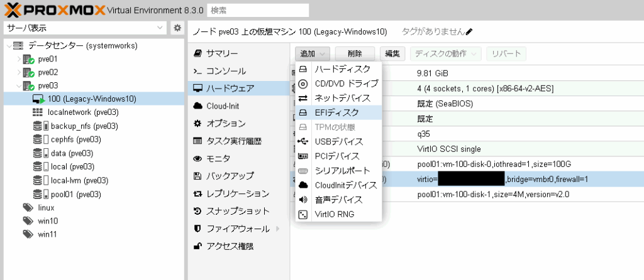This screenshot has height=280, width=644.
Task: Add CloudInitデバイス from the menu
Action: click(339, 185)
